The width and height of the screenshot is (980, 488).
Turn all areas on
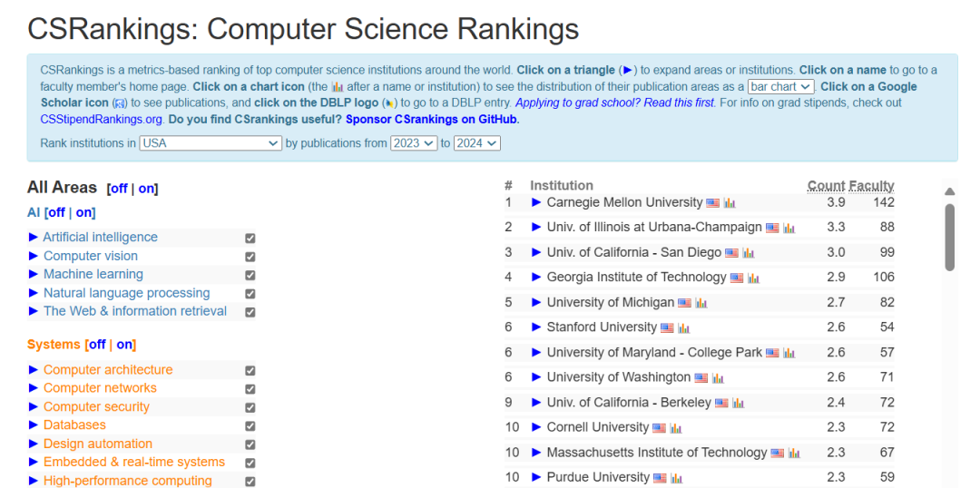point(146,189)
